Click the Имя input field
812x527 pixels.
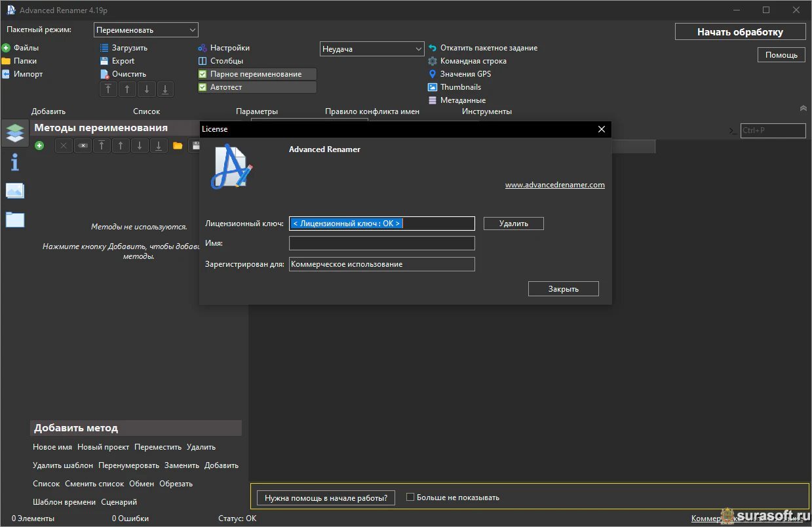coord(381,243)
